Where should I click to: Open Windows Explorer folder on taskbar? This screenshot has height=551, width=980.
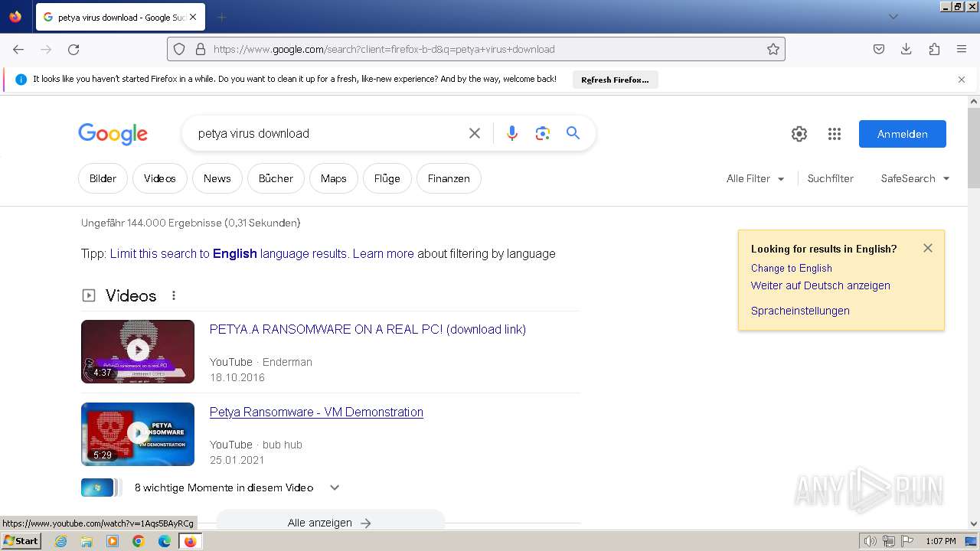[87, 541]
